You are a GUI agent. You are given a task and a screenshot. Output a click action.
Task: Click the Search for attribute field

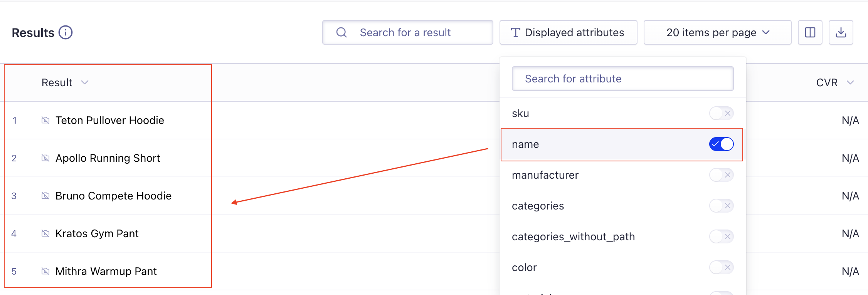623,79
